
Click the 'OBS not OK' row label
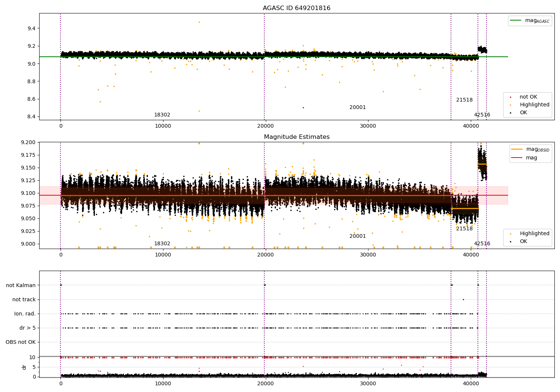click(x=21, y=342)
